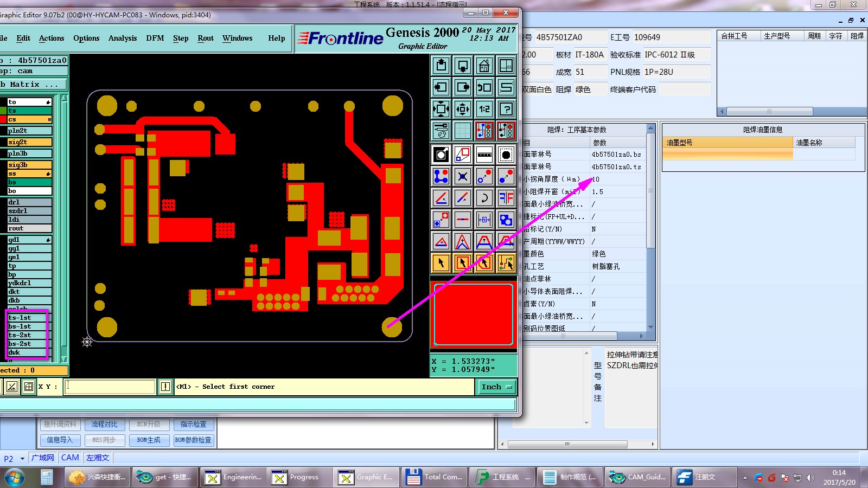Click the 油墨型号 column header
The image size is (868, 488).
pyautogui.click(x=728, y=143)
